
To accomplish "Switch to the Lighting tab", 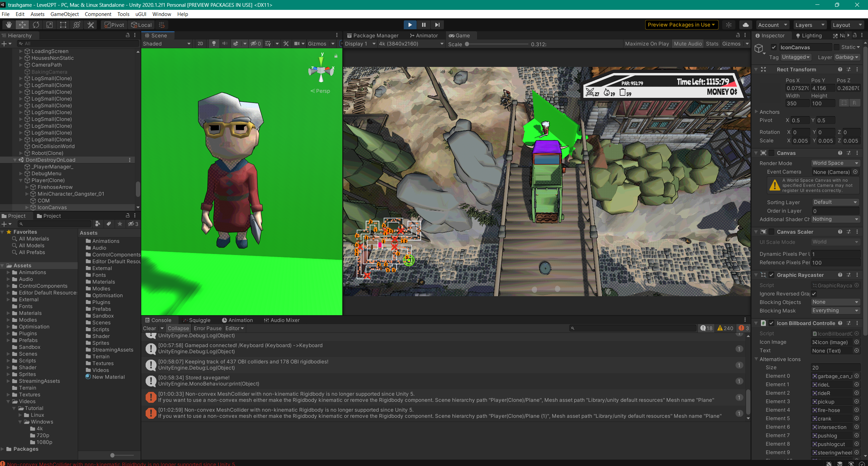I will [x=808, y=35].
